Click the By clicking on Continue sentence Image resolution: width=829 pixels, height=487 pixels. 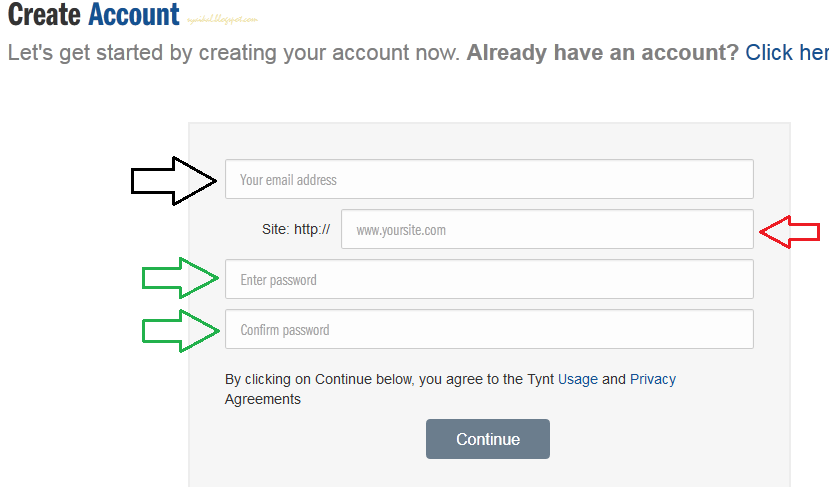[450, 389]
